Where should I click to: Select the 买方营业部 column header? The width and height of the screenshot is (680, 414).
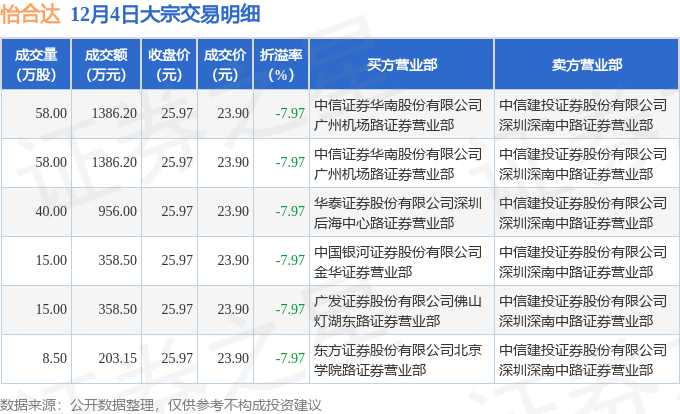pos(402,64)
